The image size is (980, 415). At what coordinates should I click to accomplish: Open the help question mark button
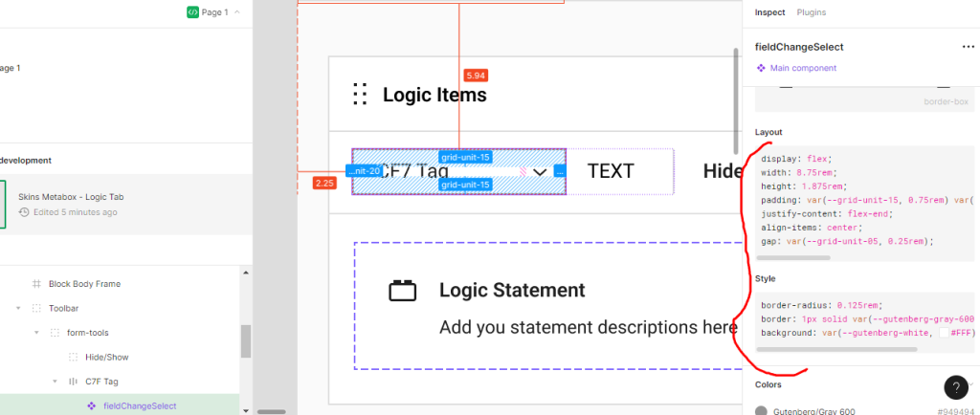[x=956, y=386]
